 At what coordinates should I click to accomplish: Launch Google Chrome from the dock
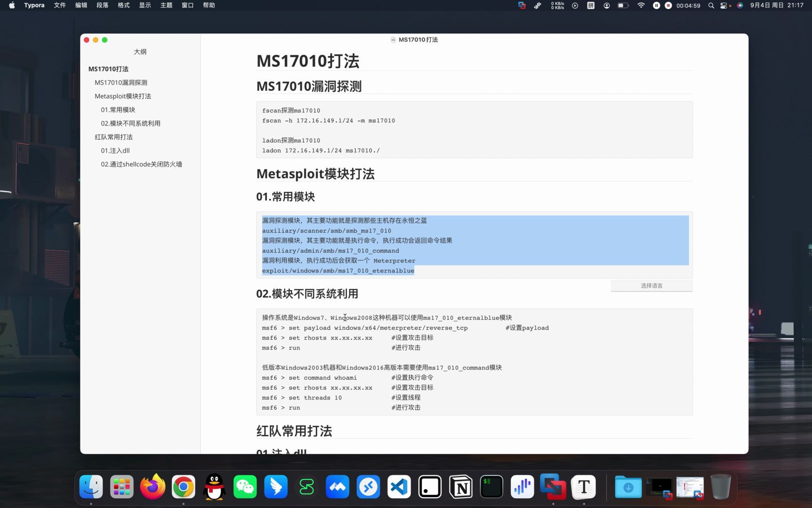pyautogui.click(x=183, y=487)
